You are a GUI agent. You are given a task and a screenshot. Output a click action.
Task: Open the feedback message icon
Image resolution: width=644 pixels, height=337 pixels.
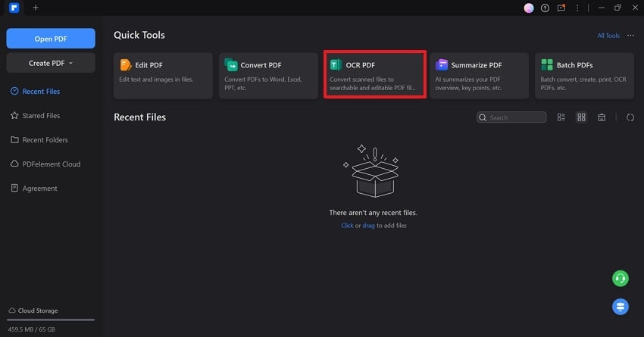(561, 8)
